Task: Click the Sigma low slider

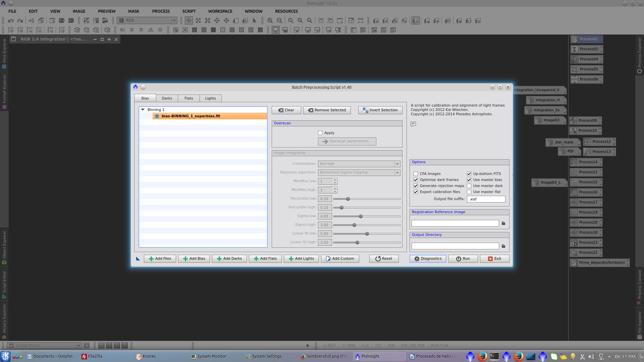Action: [x=367, y=216]
